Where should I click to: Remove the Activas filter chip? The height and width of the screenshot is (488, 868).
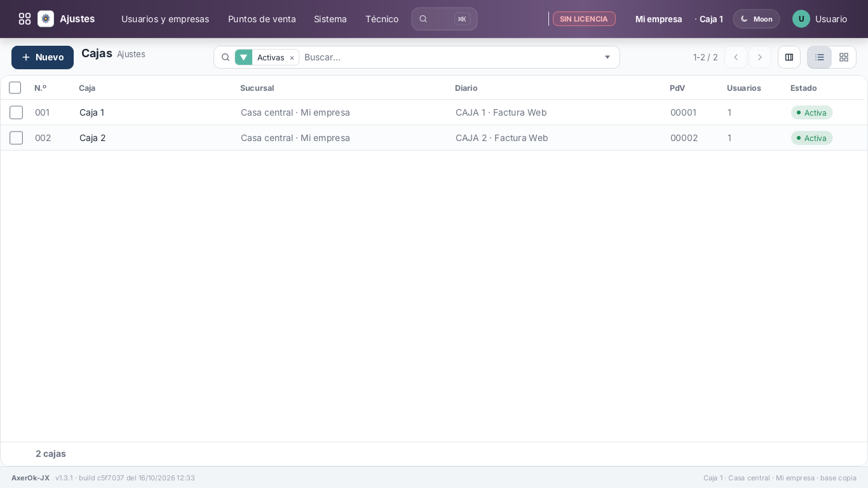pos(292,58)
